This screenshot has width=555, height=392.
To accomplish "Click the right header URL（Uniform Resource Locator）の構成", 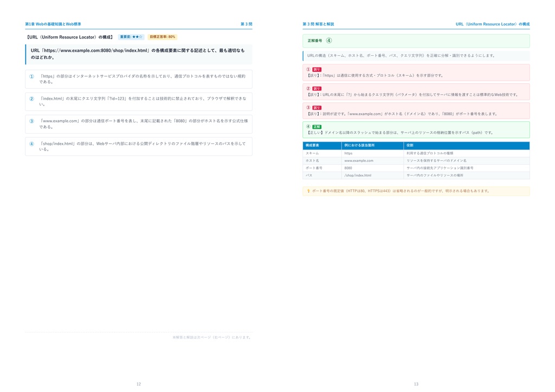I will pos(493,24).
